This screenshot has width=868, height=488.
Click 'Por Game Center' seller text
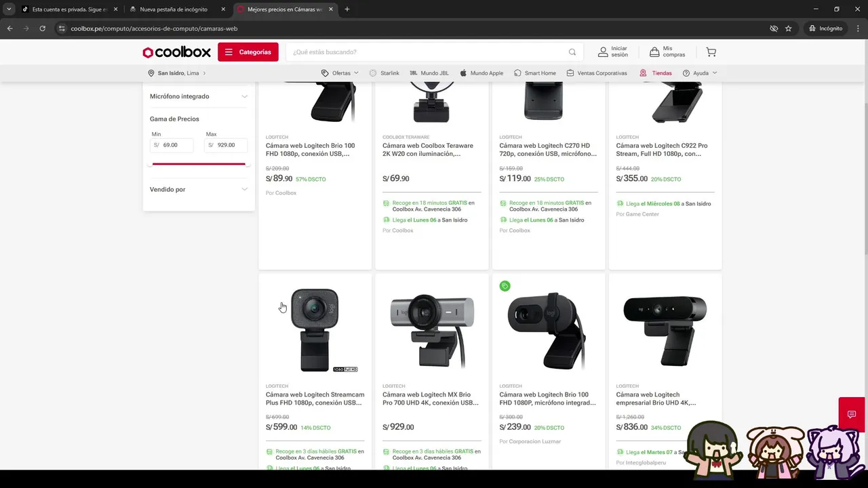pyautogui.click(x=637, y=214)
